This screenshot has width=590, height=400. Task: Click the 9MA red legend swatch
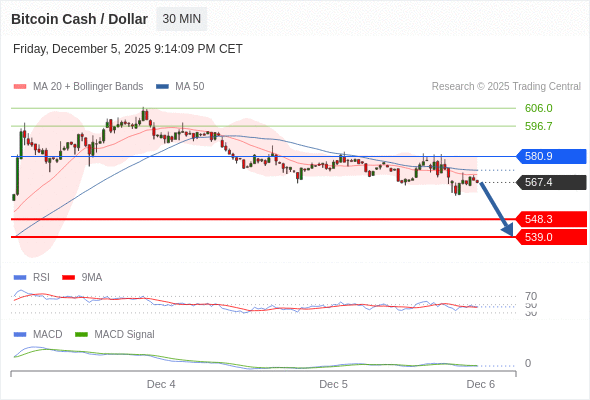pyautogui.click(x=68, y=278)
